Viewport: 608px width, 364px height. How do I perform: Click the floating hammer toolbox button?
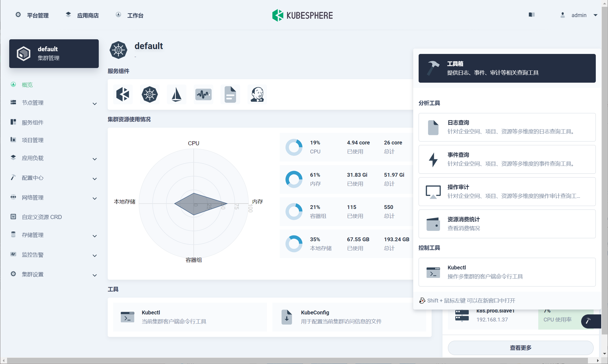589,321
